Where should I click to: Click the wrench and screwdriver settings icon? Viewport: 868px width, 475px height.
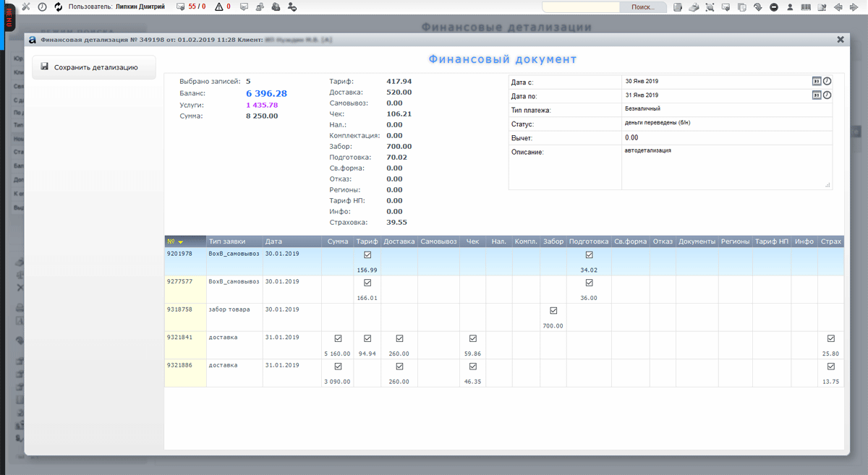26,7
